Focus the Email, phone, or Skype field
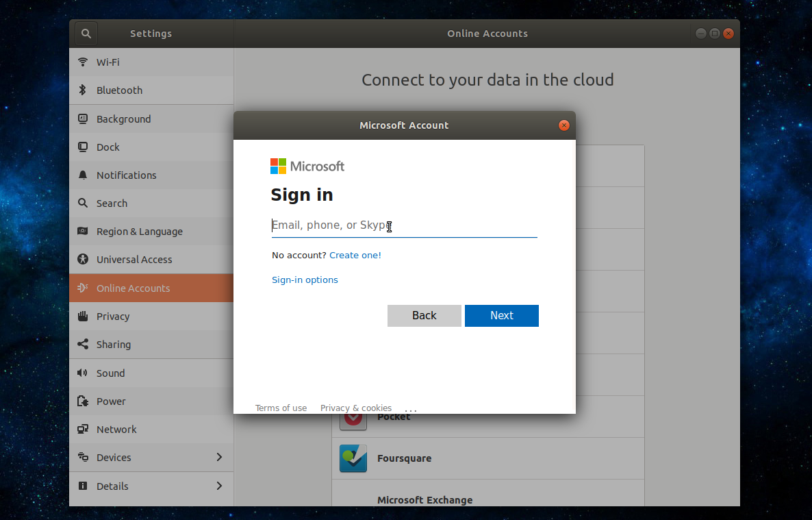Screen dimensions: 812x520 (x=405, y=225)
